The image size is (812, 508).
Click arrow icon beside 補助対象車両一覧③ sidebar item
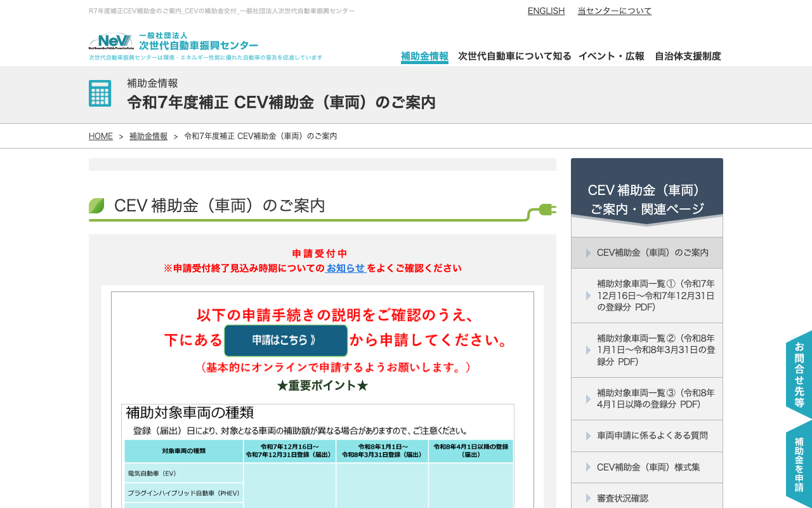pyautogui.click(x=588, y=399)
